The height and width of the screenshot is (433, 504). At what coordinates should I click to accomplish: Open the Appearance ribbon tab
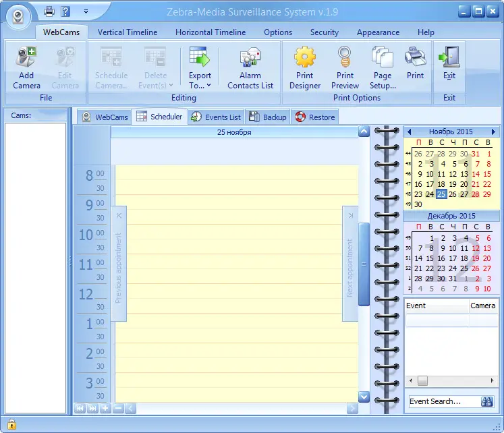(x=378, y=32)
